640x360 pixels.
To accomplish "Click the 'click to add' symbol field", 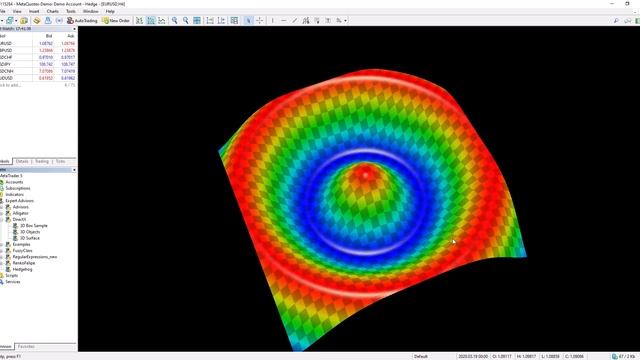I will 11,85.
